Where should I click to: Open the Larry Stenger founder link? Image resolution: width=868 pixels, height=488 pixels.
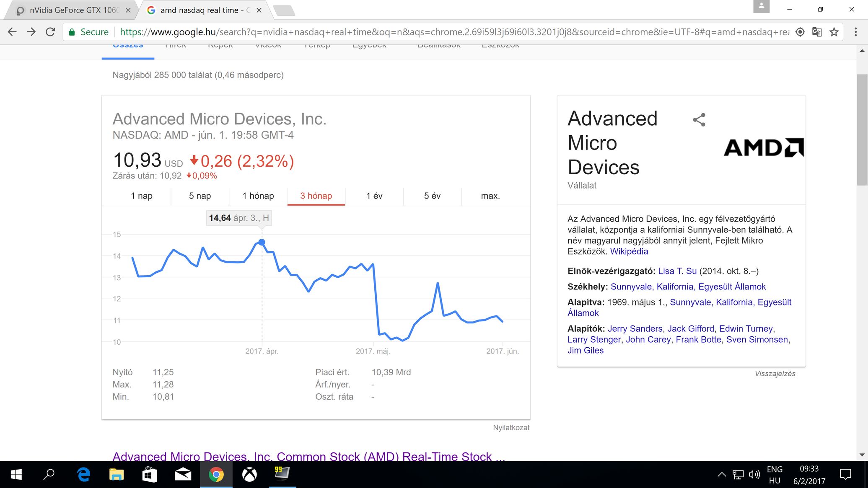[x=594, y=340]
